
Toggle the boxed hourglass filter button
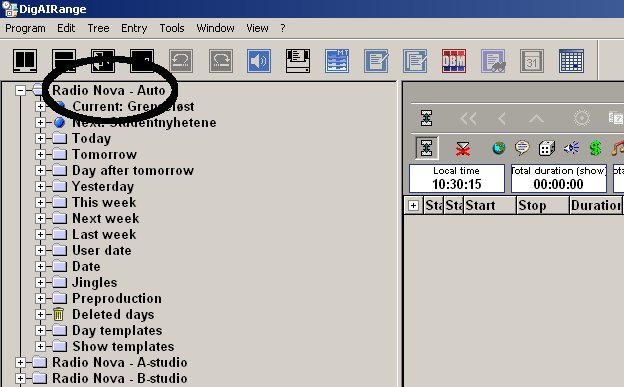click(426, 148)
